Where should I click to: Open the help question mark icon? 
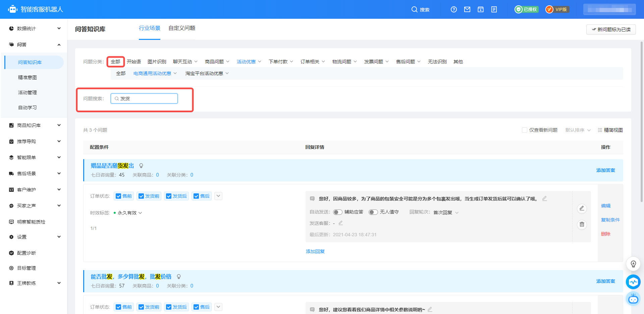(x=454, y=9)
